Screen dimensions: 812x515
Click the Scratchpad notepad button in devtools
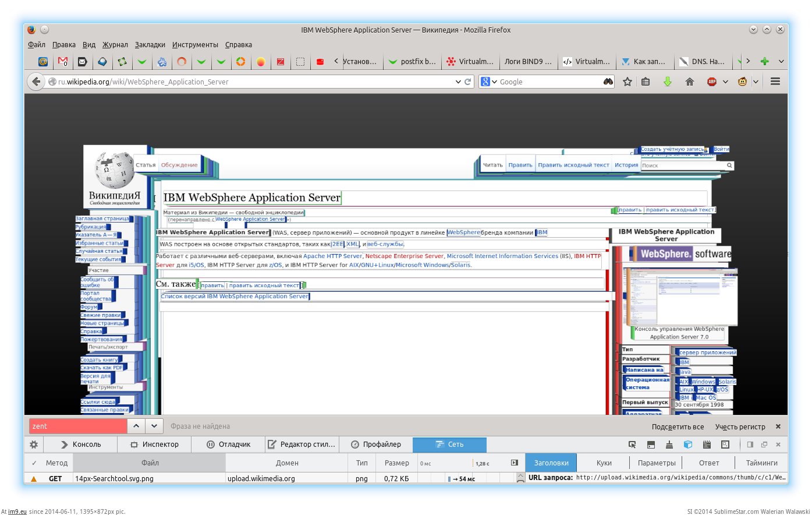(x=707, y=444)
